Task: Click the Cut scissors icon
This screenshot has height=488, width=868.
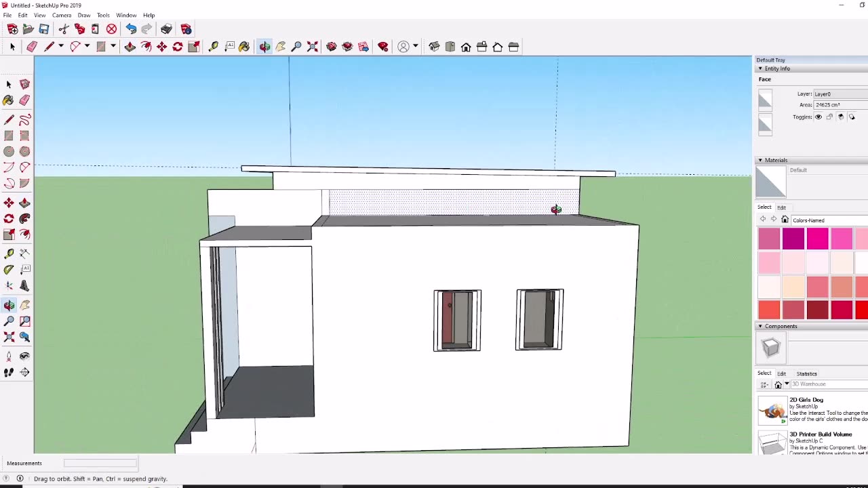Action: coord(64,29)
